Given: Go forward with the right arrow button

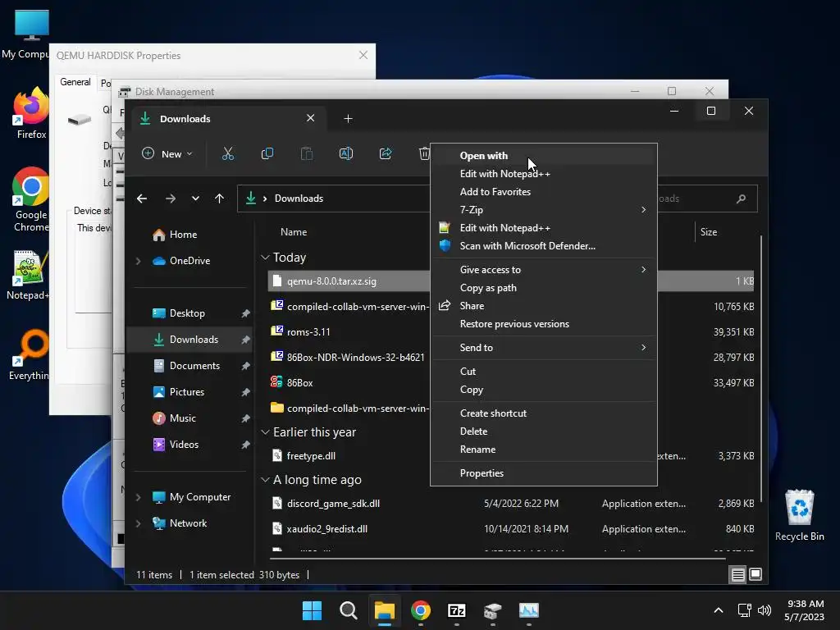Looking at the screenshot, I should [x=171, y=199].
